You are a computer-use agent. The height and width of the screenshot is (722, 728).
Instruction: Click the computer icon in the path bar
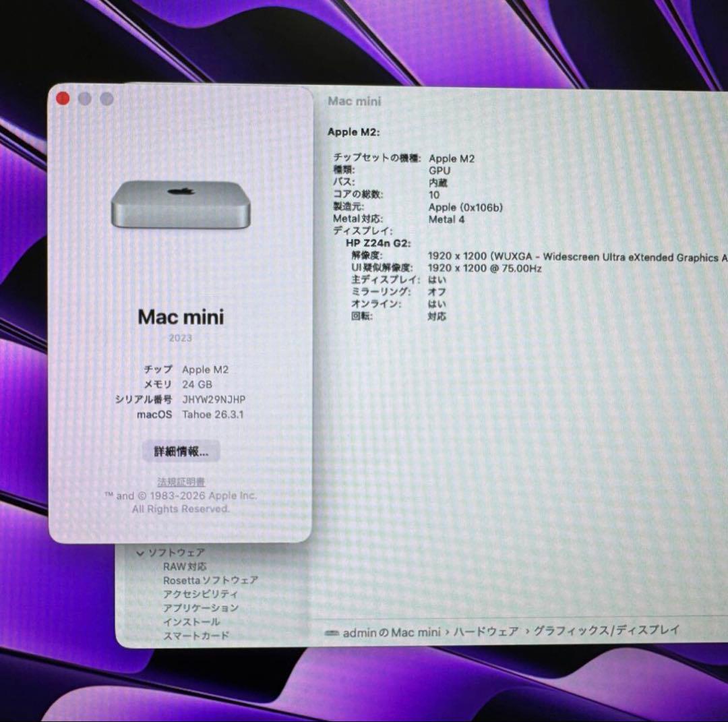(332, 633)
